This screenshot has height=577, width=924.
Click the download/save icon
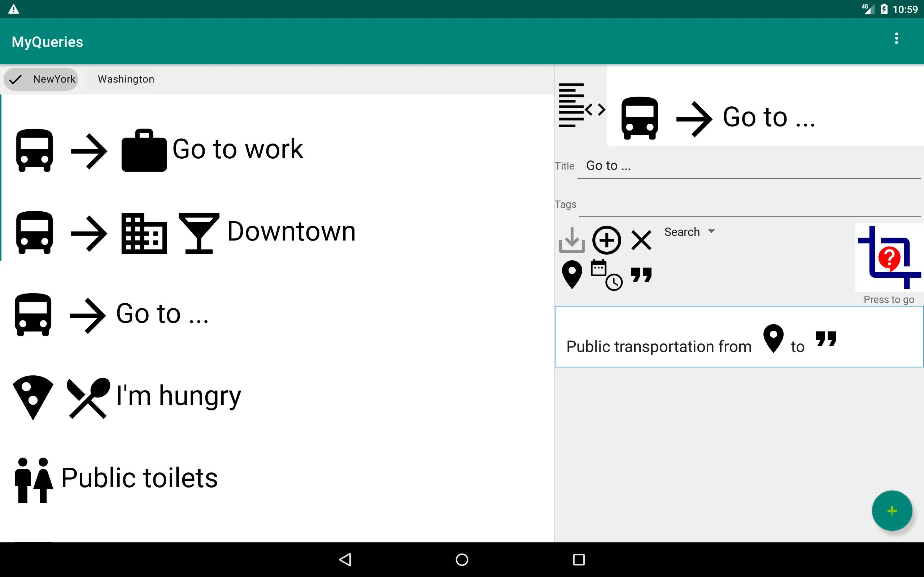point(573,240)
